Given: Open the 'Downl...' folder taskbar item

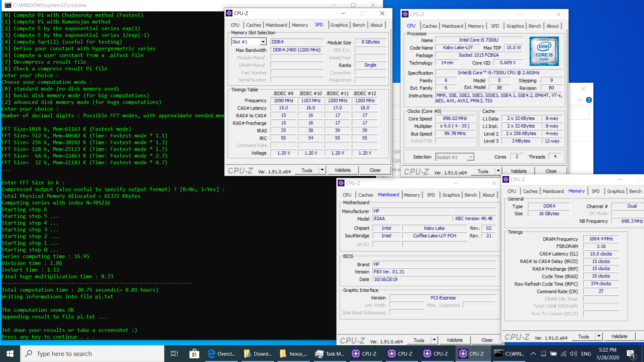Looking at the screenshot, I should [258, 354].
